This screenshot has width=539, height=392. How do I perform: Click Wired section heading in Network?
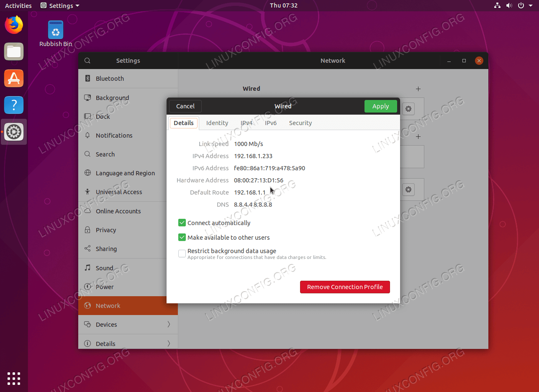[x=252, y=89]
